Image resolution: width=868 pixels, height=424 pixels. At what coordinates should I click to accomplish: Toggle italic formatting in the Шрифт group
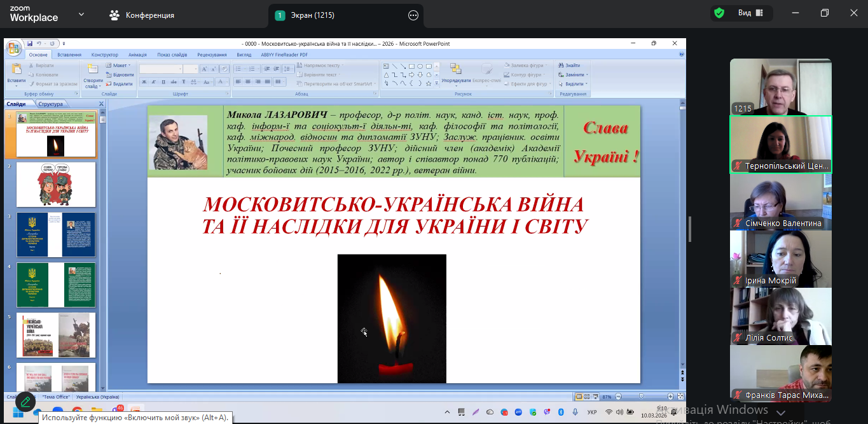click(153, 82)
